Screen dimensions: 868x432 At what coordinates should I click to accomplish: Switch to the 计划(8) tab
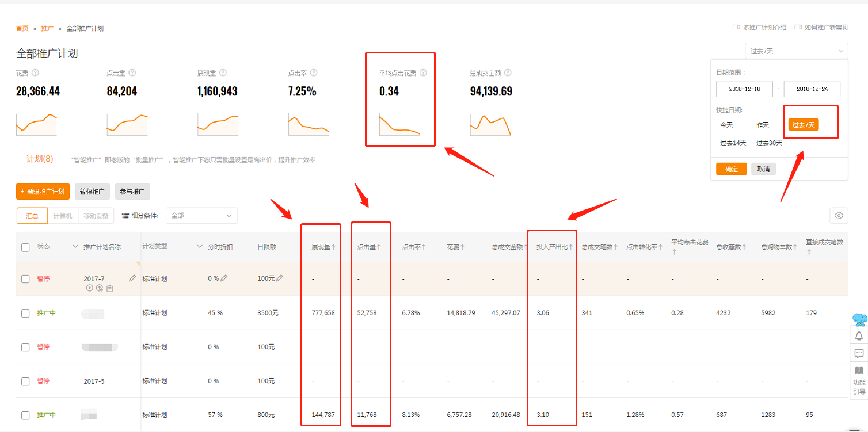point(40,159)
